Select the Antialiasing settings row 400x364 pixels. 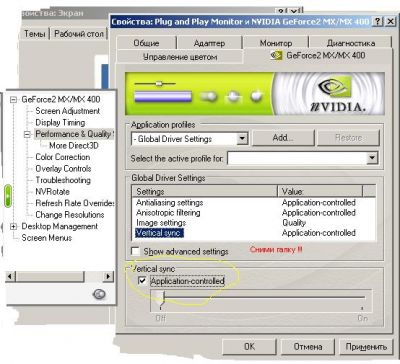point(254,203)
